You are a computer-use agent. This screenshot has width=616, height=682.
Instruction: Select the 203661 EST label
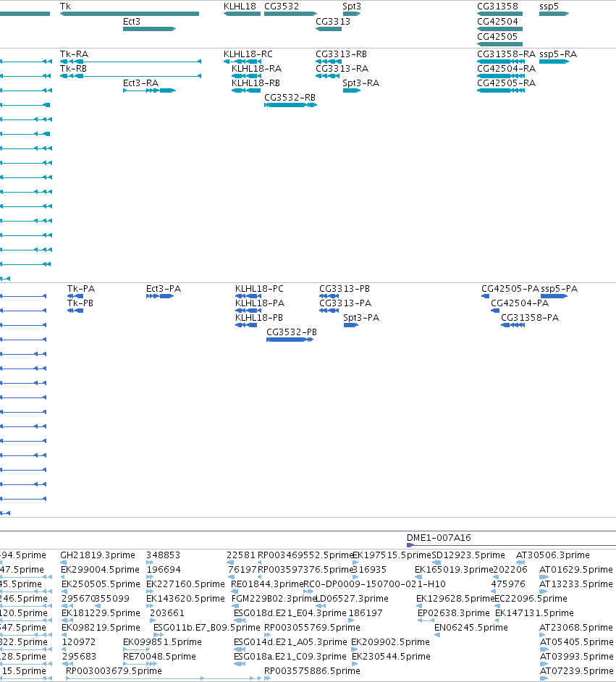click(167, 613)
